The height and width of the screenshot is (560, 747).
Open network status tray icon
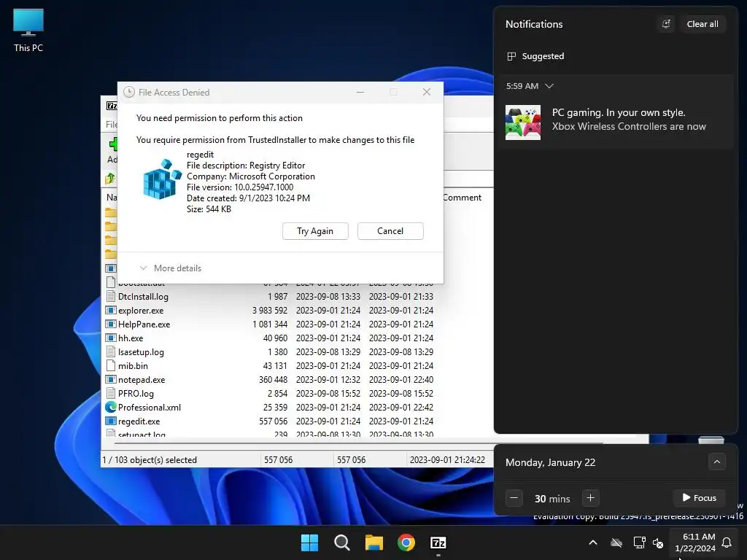point(639,542)
